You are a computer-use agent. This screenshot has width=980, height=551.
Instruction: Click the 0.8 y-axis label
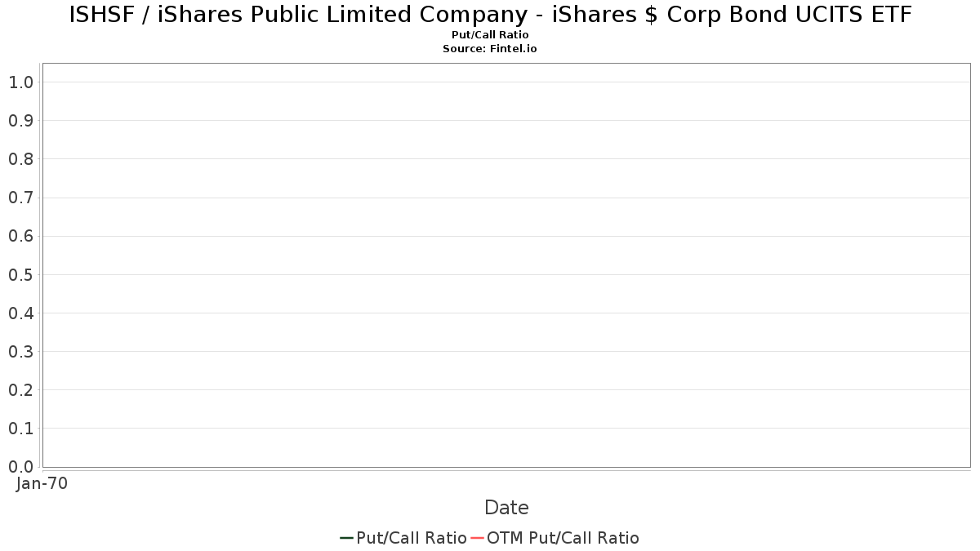click(20, 159)
